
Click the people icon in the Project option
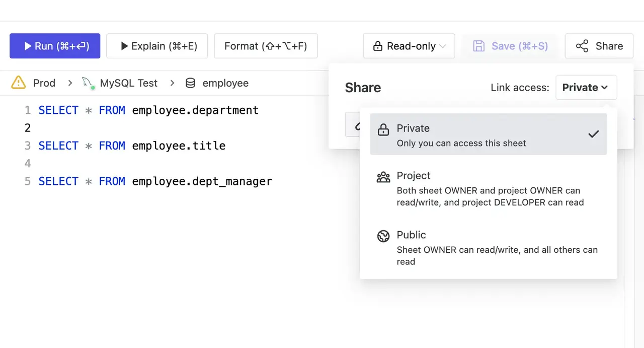pos(383,177)
